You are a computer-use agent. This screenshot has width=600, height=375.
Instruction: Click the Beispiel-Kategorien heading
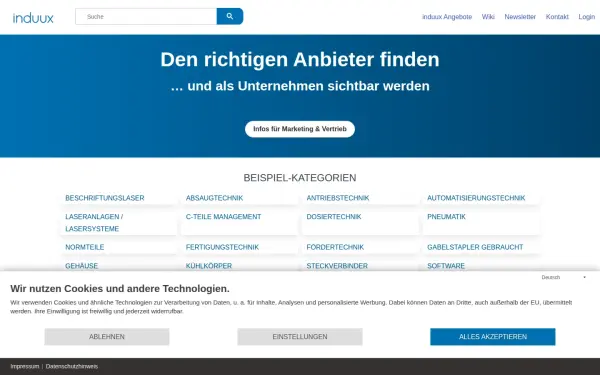pos(300,178)
